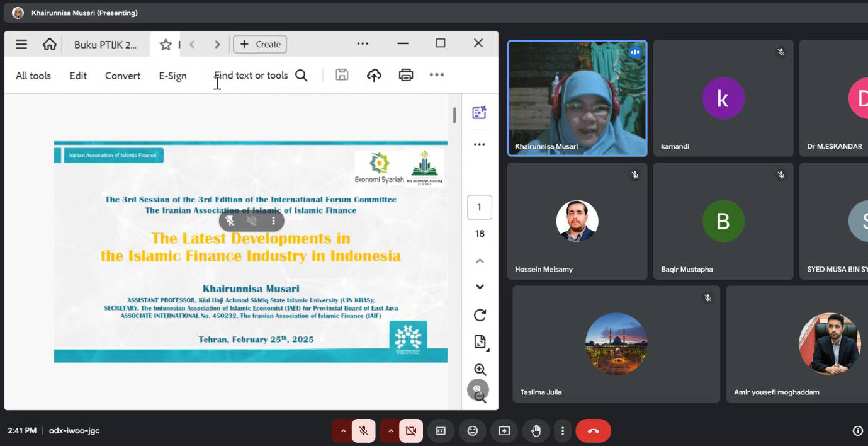Click the print icon in toolbar
868x446 pixels.
pyautogui.click(x=406, y=76)
